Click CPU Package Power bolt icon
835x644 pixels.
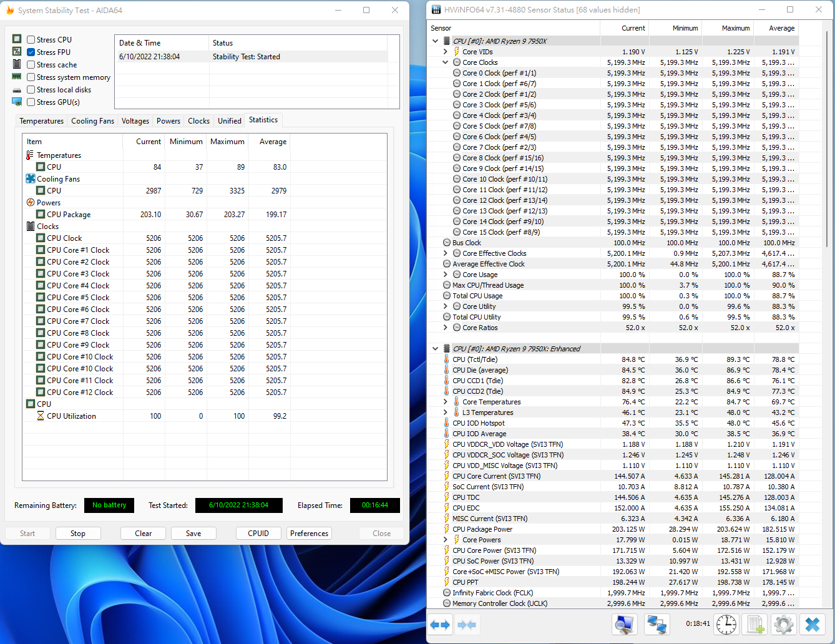coord(446,529)
